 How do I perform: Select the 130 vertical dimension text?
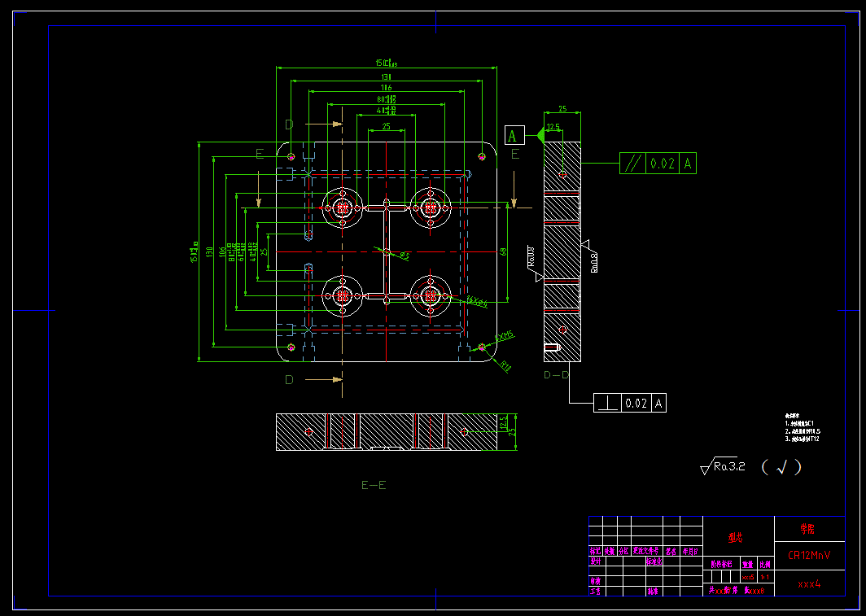click(x=208, y=251)
